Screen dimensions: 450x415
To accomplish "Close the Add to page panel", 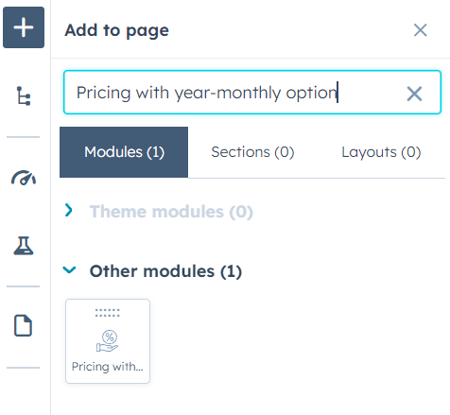I will [x=420, y=30].
